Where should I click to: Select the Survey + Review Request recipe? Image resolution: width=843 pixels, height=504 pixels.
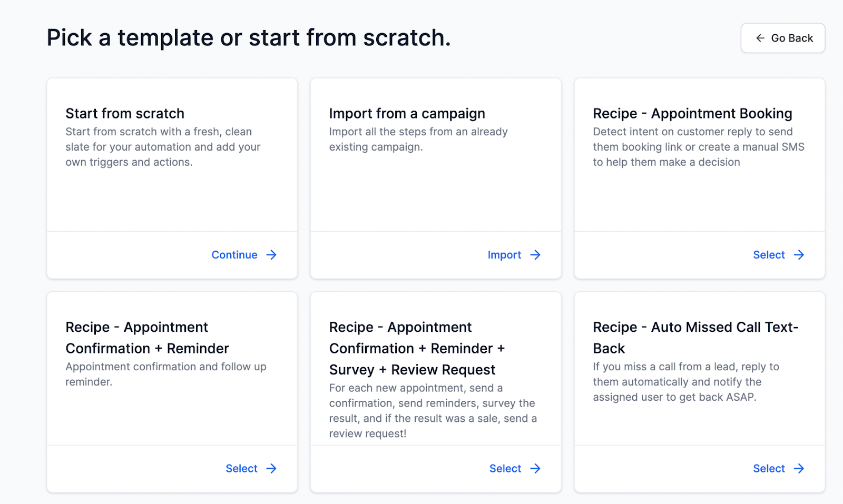coord(505,469)
